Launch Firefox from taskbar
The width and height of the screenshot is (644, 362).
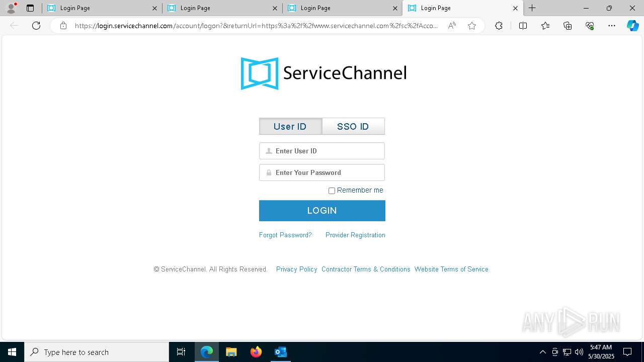point(256,352)
